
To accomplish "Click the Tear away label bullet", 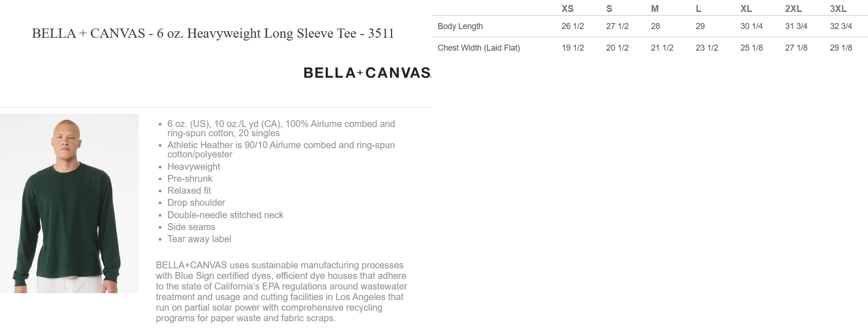I will coord(199,239).
